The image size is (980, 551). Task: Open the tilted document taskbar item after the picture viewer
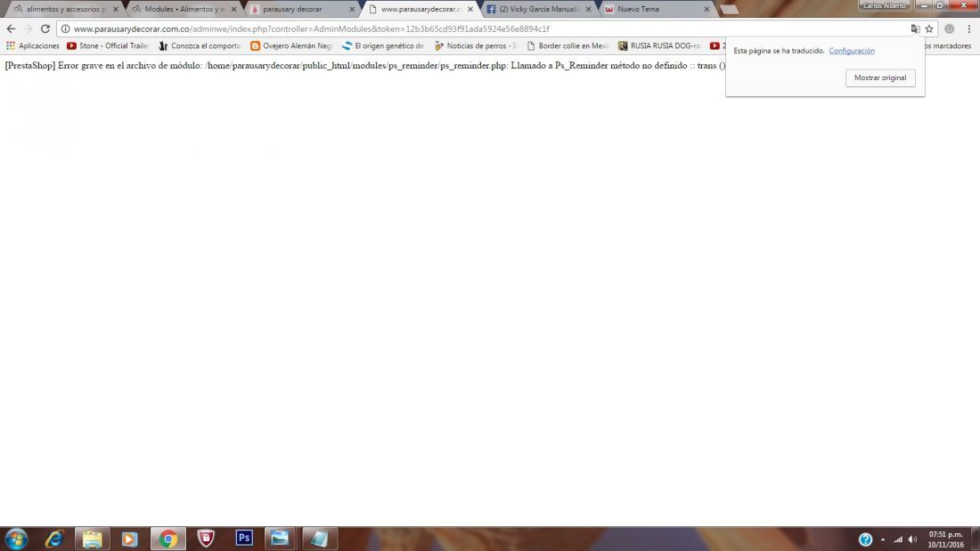click(x=319, y=539)
